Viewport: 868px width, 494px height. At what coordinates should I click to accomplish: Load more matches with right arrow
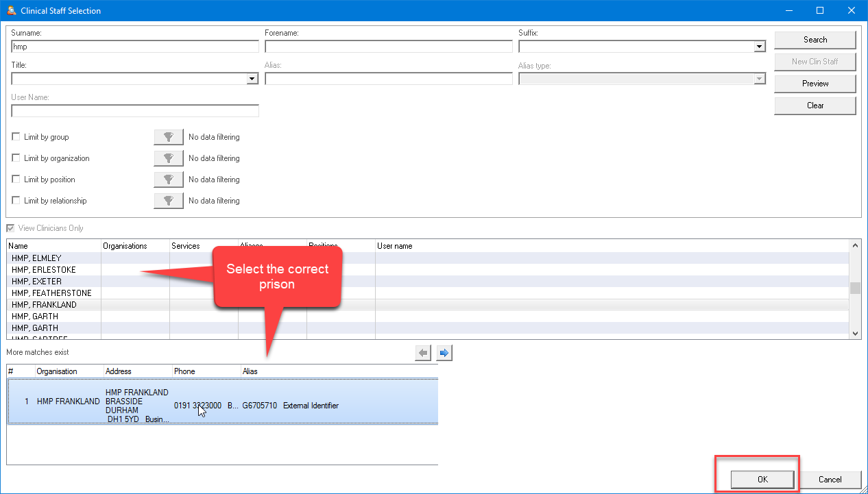(444, 353)
